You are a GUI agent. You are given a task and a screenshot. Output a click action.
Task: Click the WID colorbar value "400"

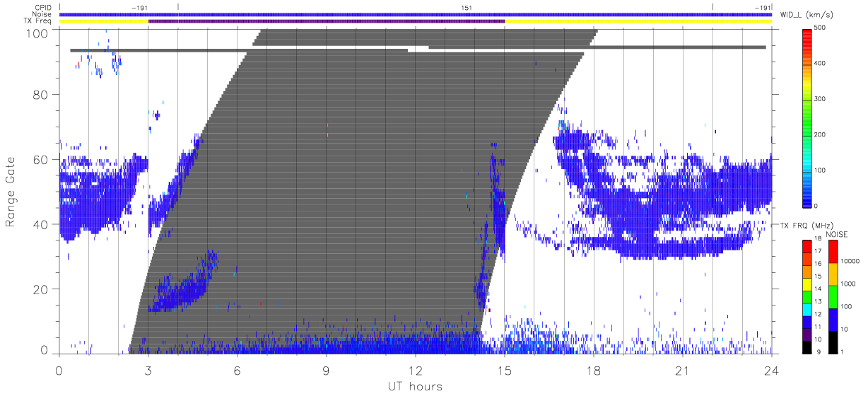click(820, 64)
